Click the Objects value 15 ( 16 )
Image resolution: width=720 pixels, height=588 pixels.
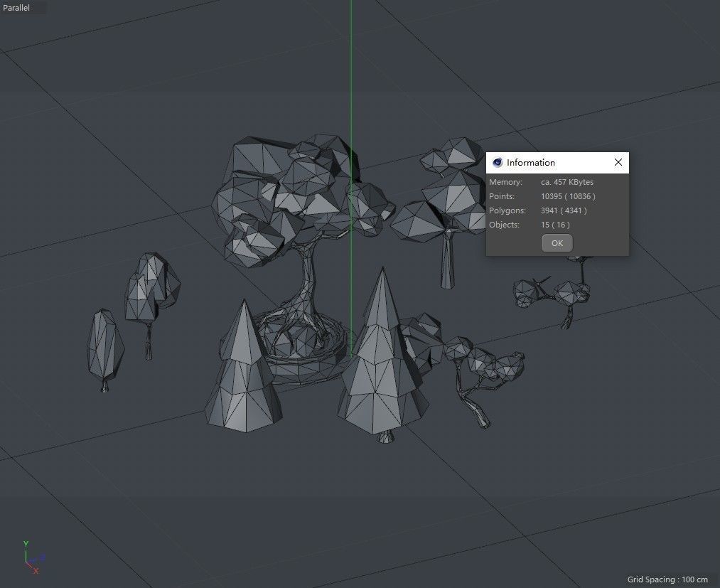(x=555, y=225)
